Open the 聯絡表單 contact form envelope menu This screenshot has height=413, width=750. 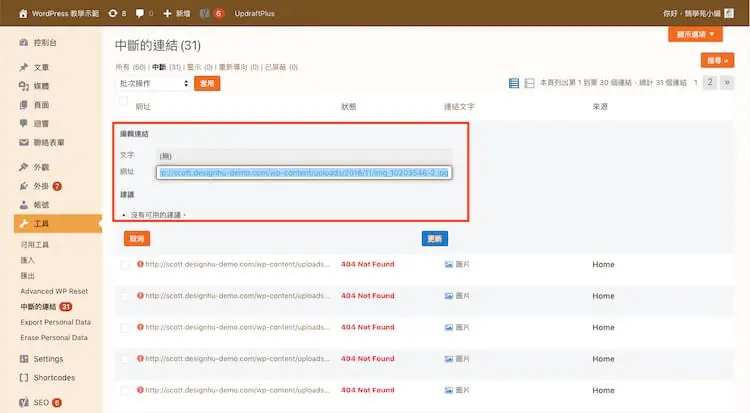pos(42,142)
